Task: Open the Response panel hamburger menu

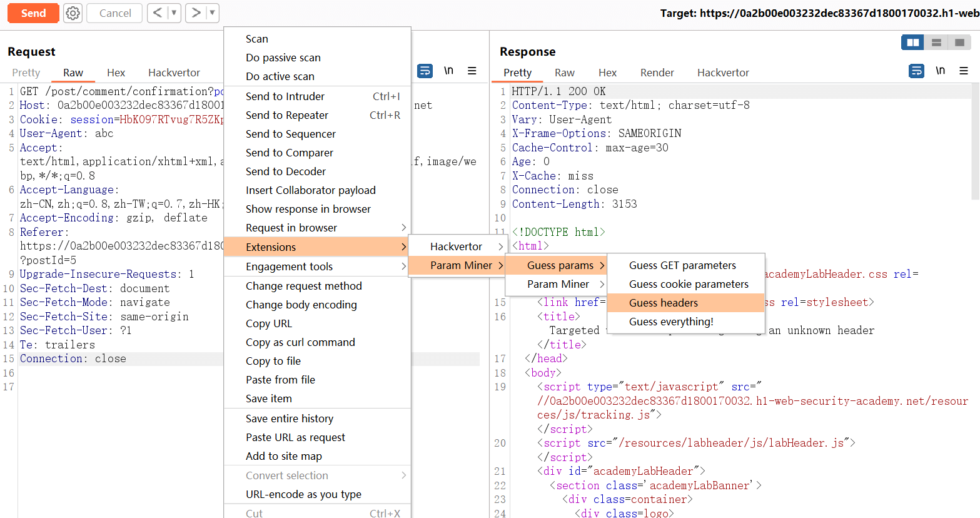Action: (964, 71)
